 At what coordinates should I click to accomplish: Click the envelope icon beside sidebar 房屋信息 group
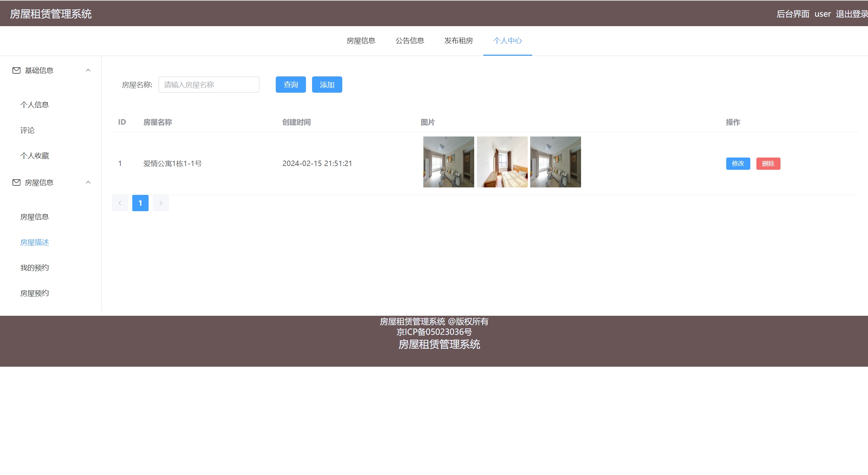pyautogui.click(x=16, y=183)
